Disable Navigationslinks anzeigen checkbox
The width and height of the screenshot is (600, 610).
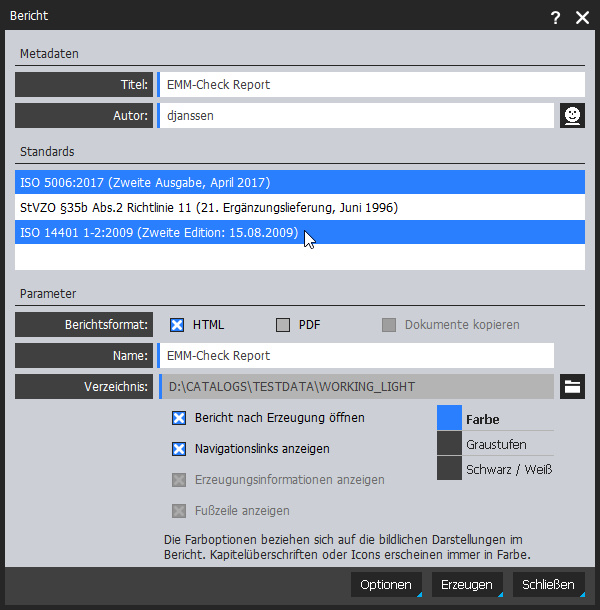pyautogui.click(x=179, y=449)
